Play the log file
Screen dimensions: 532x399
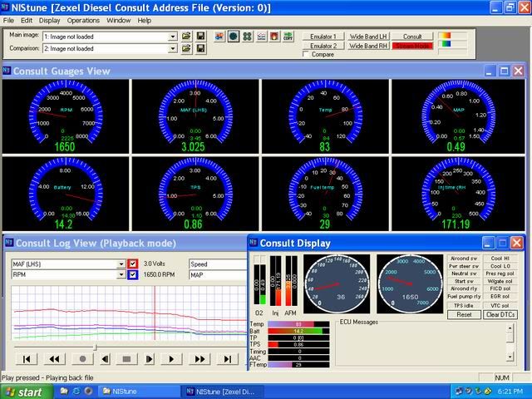coord(171,358)
